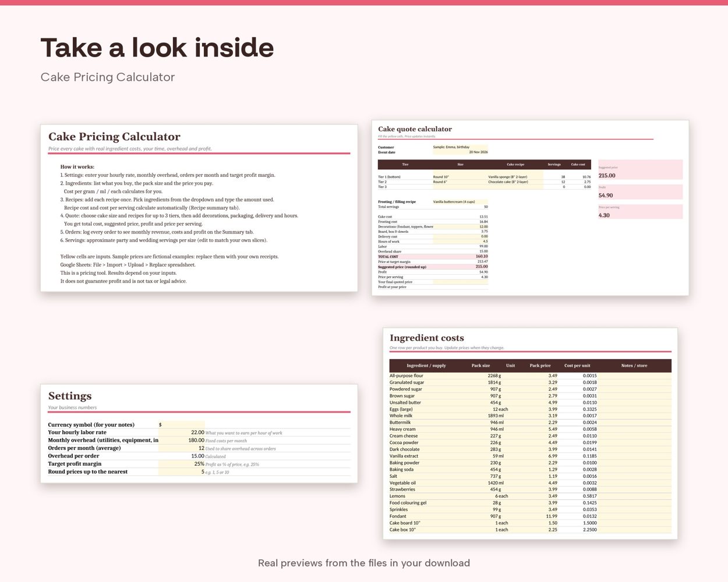Viewport: 728px width, 582px height.
Task: Click the 'Your business numbers' subtitle
Action: [x=72, y=407]
